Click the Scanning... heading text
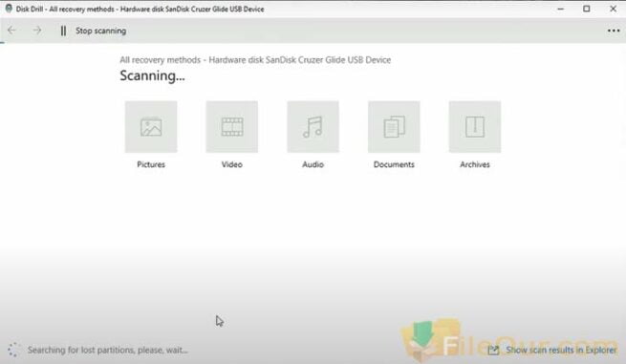The width and height of the screenshot is (626, 364). tap(152, 75)
